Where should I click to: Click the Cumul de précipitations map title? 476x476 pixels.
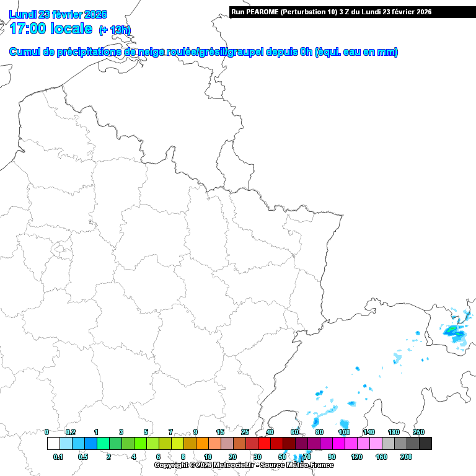click(x=203, y=52)
